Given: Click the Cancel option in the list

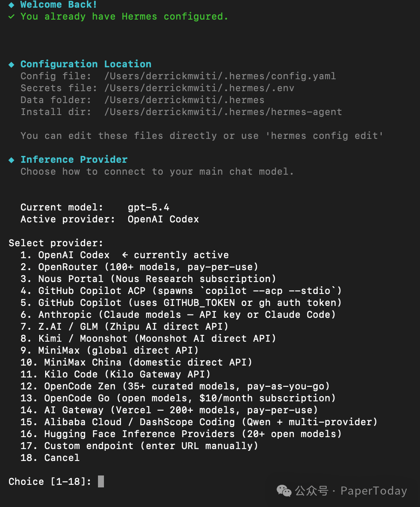Looking at the screenshot, I should click(x=62, y=458).
